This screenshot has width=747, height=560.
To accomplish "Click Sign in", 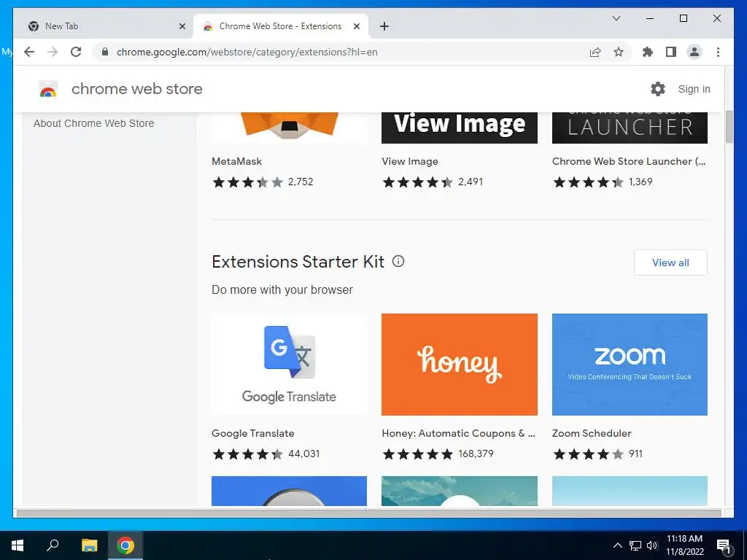I will pos(694,89).
